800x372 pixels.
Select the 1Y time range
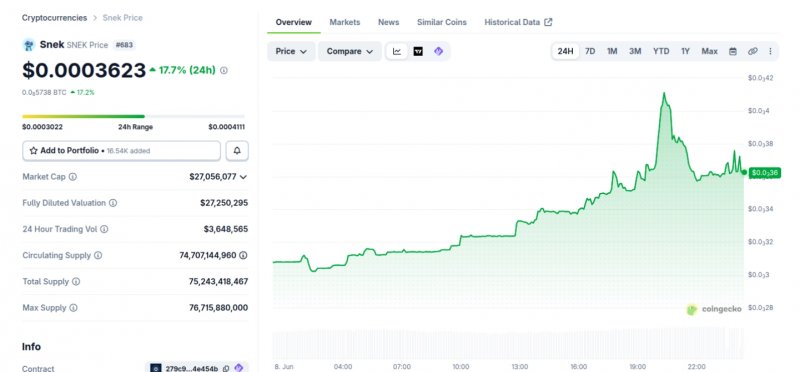(685, 51)
